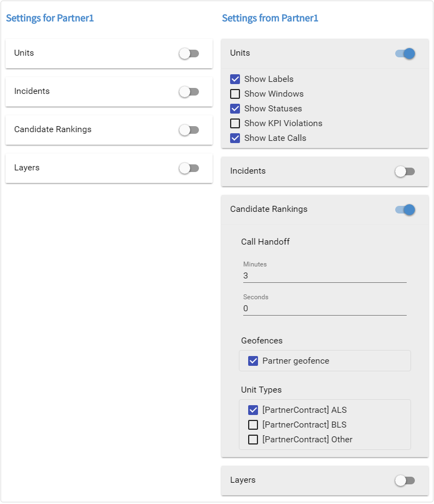Click the Call Handoff Minutes field
434x504 pixels.
pos(325,276)
